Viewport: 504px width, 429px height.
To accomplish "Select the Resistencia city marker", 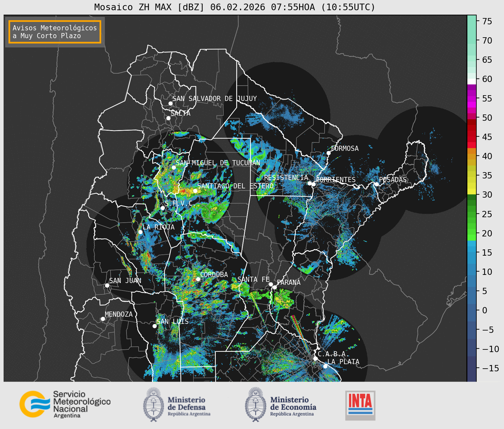I will click(x=310, y=183).
